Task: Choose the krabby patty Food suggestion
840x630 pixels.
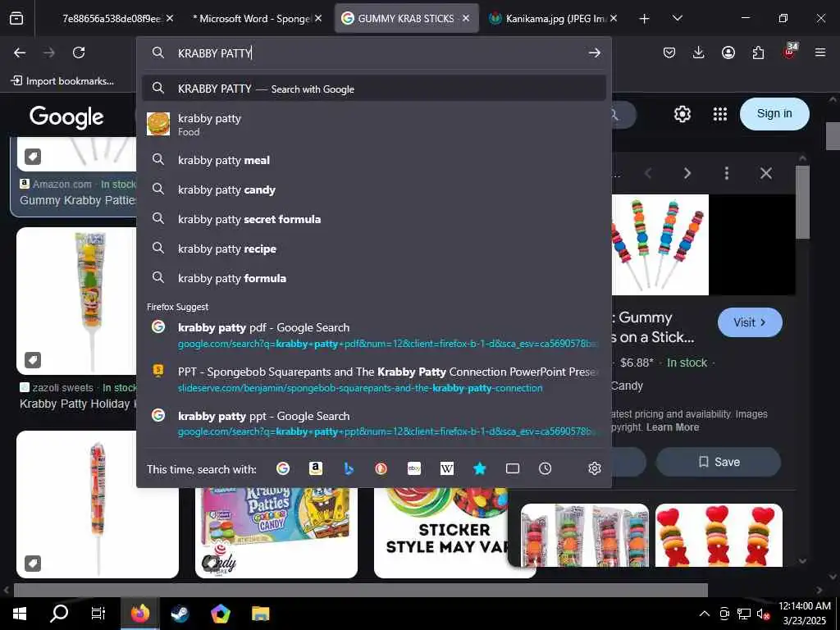Action: coord(374,125)
